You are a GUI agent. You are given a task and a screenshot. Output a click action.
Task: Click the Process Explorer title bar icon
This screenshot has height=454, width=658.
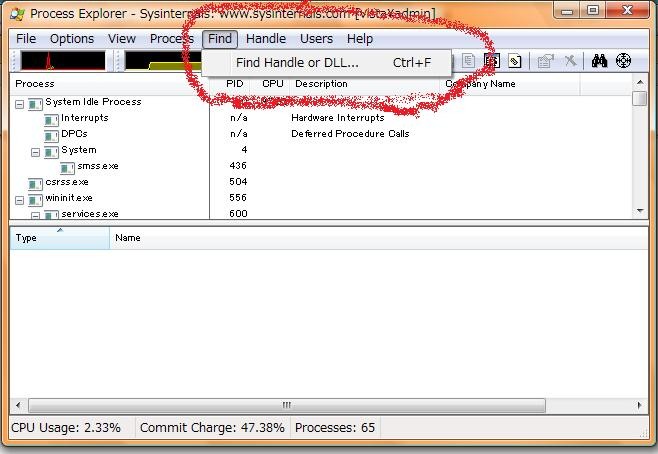tap(17, 14)
